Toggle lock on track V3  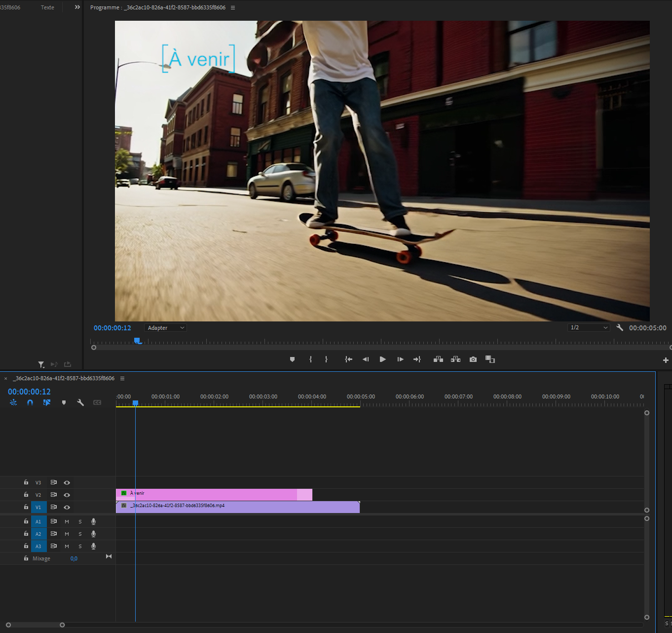26,482
